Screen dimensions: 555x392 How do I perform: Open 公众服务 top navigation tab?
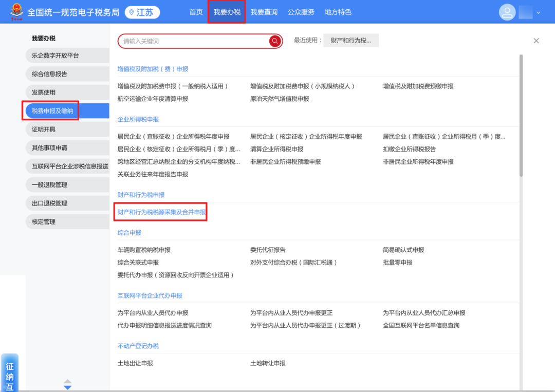coord(301,12)
